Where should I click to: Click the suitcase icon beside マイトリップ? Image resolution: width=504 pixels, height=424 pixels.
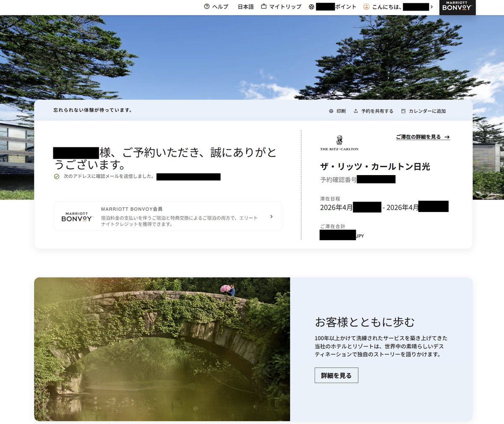(x=264, y=7)
